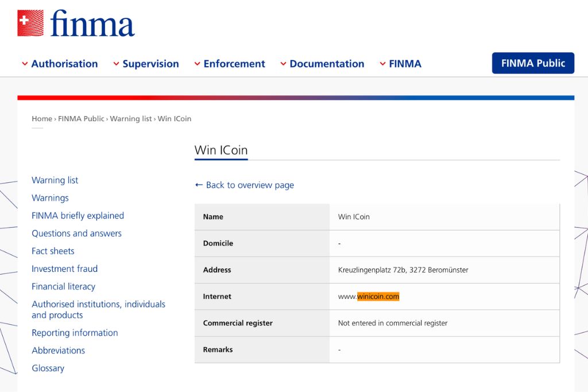Expand the FINMA menu chevron
This screenshot has height=392, width=588.
[382, 64]
